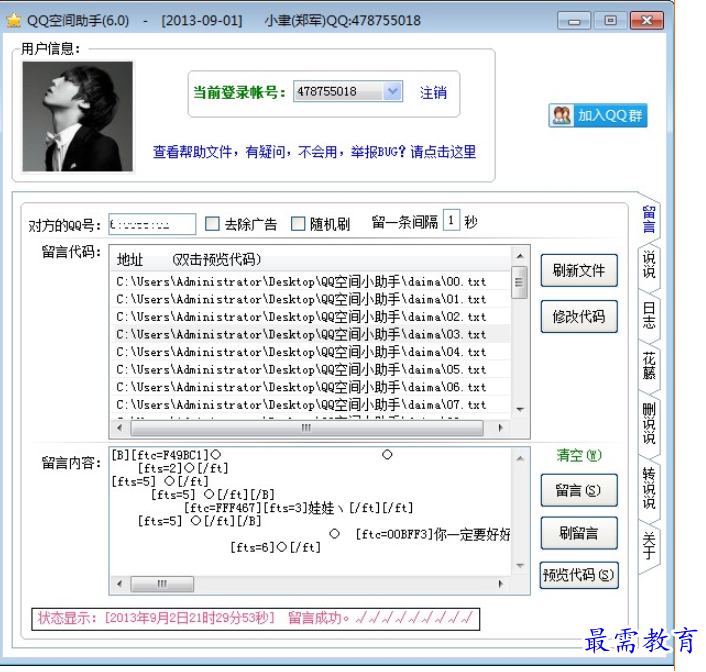The image size is (706, 672).
Task: Switch to the 关于 side tab
Action: [649, 545]
